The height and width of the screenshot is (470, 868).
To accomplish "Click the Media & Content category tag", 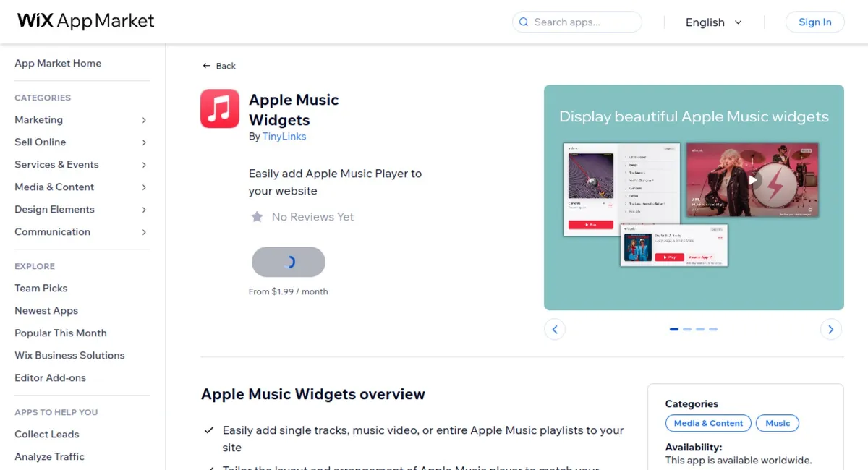I will 708,423.
